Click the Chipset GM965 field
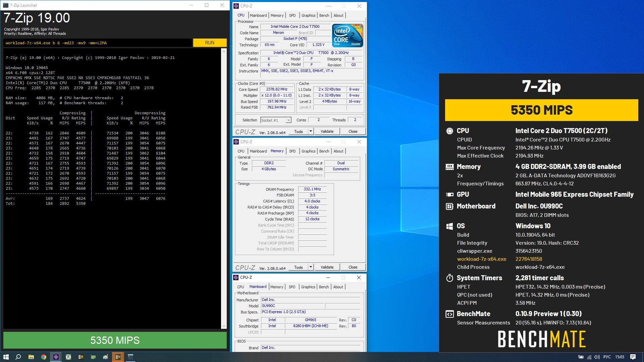 pos(311,320)
